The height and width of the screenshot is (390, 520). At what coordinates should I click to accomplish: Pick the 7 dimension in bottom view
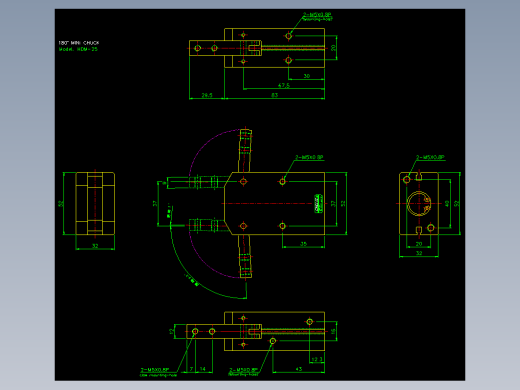pyautogui.click(x=191, y=369)
